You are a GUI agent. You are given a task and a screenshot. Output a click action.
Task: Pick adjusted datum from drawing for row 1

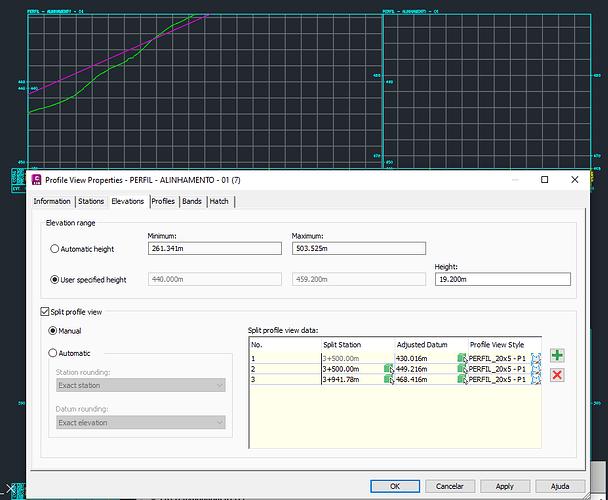(x=462, y=357)
